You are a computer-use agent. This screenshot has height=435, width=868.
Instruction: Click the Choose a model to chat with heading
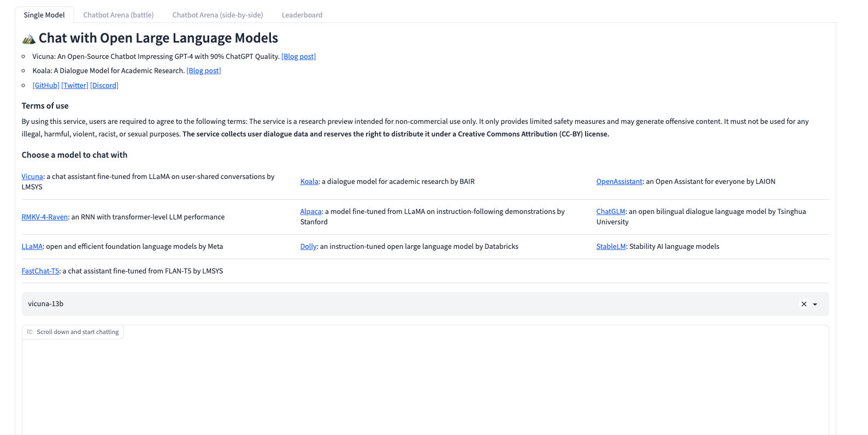(74, 155)
